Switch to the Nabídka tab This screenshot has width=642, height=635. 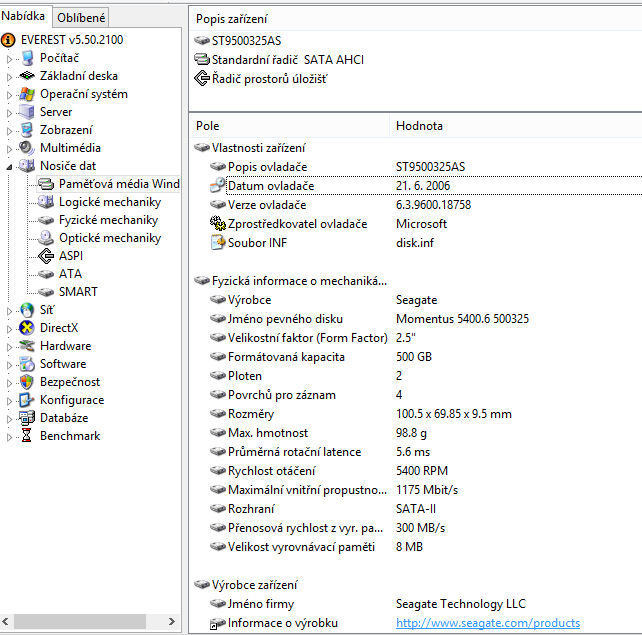pyautogui.click(x=24, y=16)
